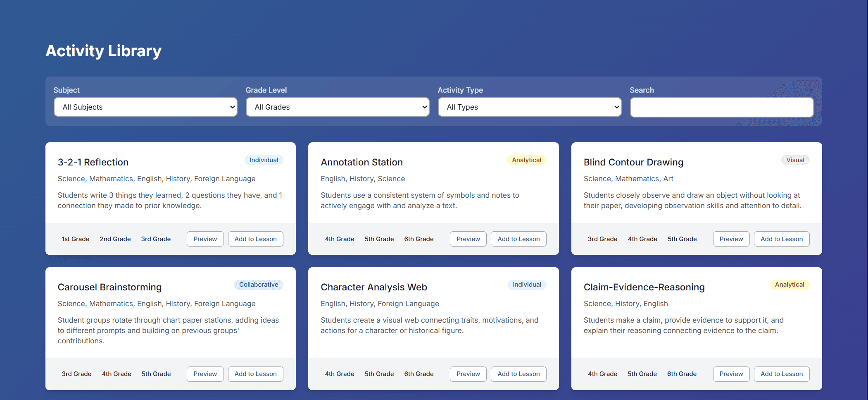Click the Grade Level filter label
The width and height of the screenshot is (868, 400).
[x=266, y=90]
